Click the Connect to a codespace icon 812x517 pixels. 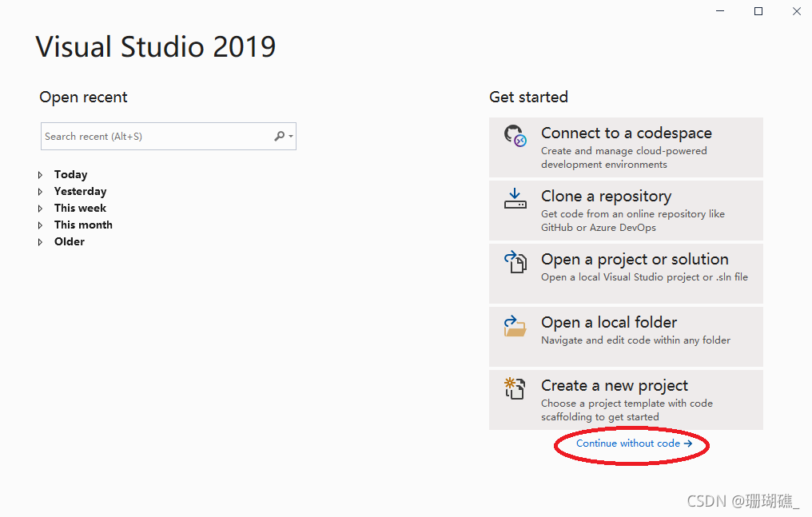click(515, 136)
